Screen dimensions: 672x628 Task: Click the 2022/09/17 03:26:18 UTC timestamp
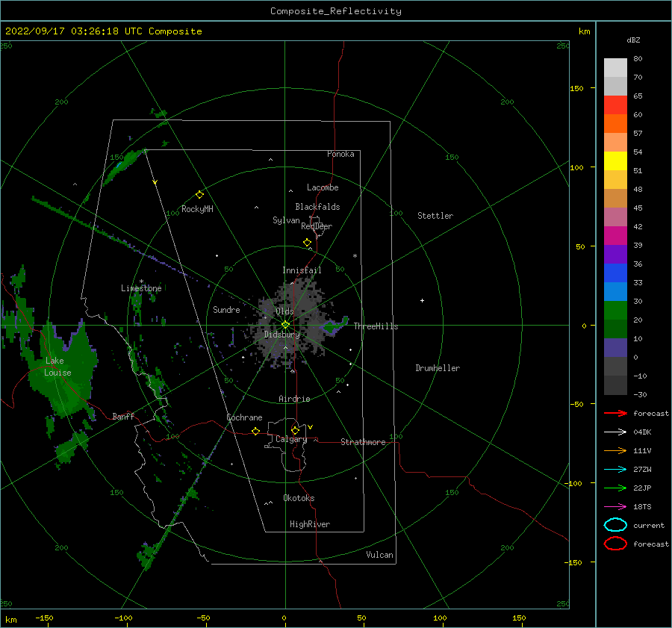(74, 31)
